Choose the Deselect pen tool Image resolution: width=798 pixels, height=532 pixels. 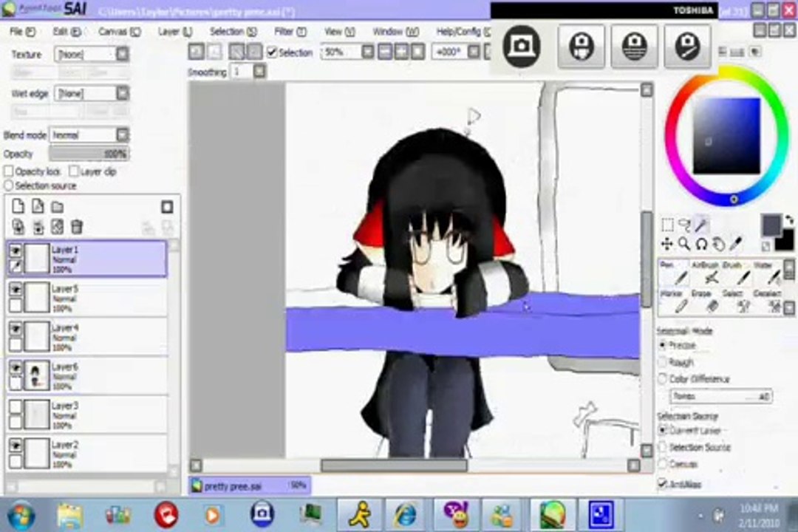tap(768, 302)
